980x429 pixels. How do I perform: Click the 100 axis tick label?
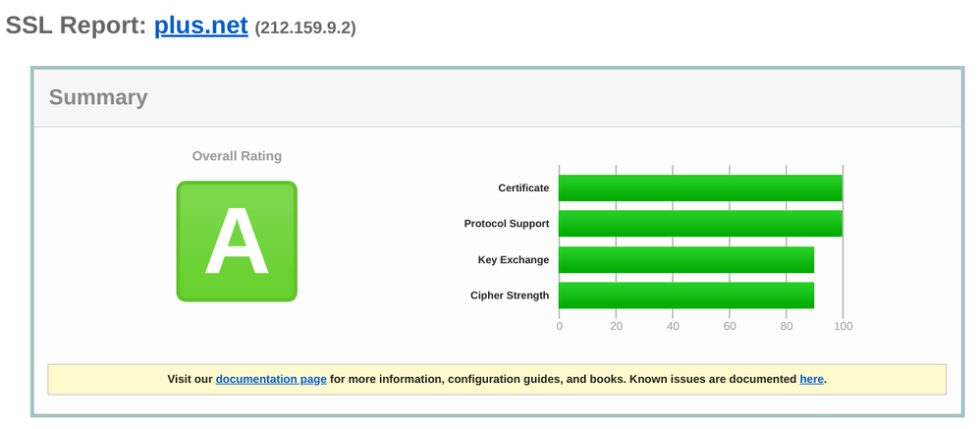[843, 327]
